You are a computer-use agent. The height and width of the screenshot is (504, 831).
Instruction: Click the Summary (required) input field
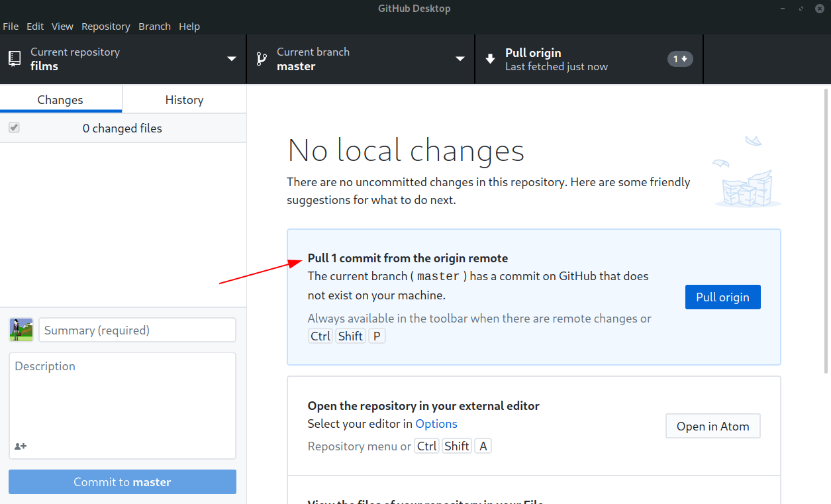click(138, 330)
